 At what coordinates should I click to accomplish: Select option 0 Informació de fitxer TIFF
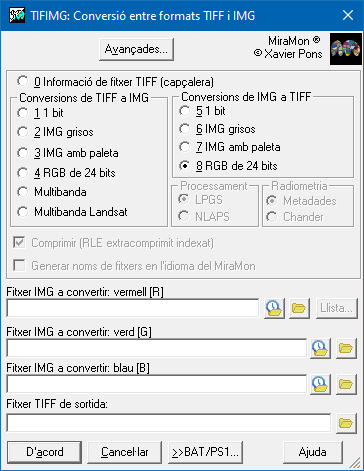pyautogui.click(x=115, y=82)
